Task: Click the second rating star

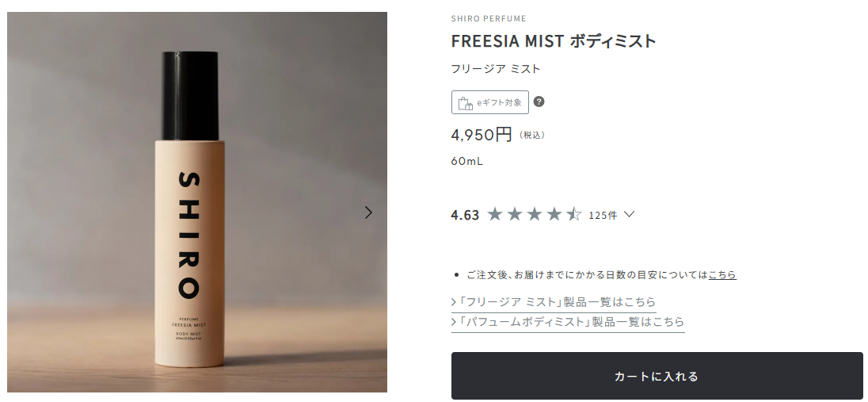Action: click(x=515, y=214)
